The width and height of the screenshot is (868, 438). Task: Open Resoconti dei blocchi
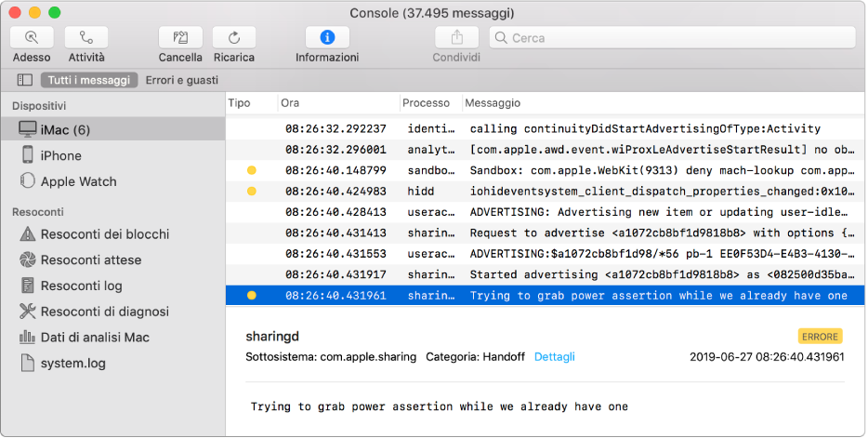point(113,233)
